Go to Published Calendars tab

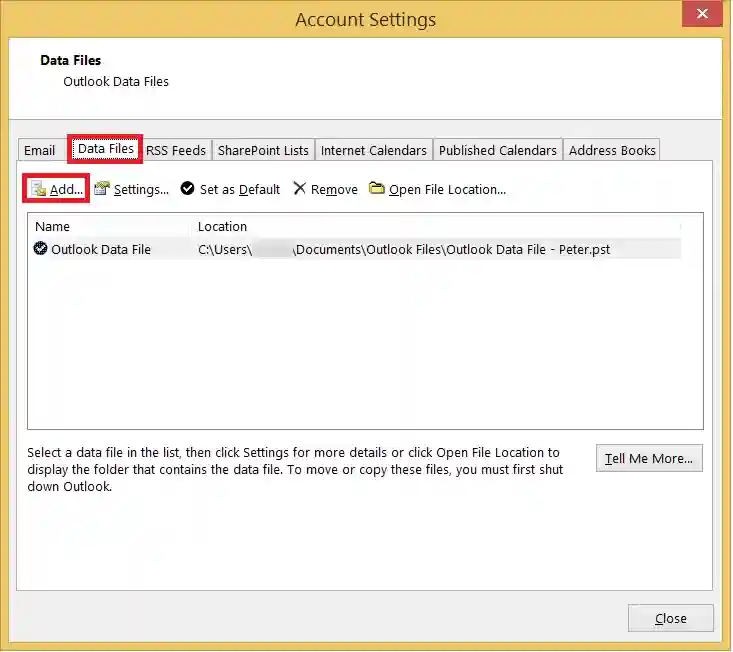pyautogui.click(x=497, y=150)
